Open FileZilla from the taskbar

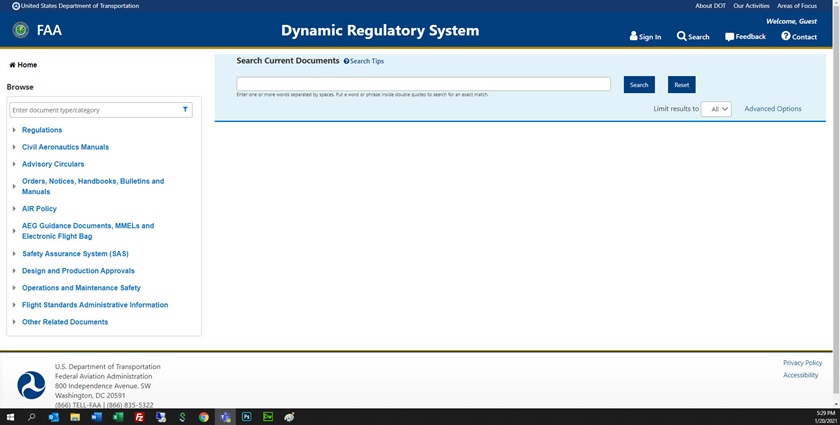(139, 417)
